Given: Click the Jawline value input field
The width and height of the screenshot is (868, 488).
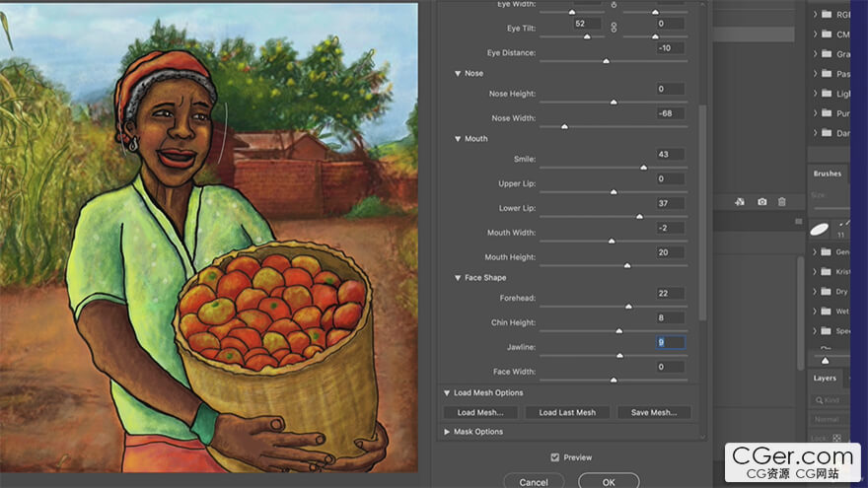Looking at the screenshot, I should click(x=671, y=342).
